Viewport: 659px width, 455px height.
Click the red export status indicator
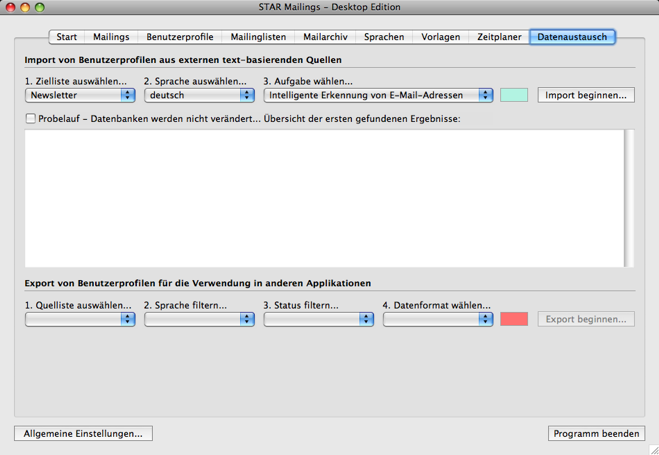point(514,319)
